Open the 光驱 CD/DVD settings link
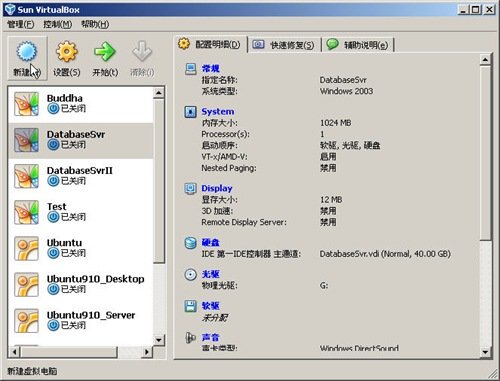The image size is (500, 381). (x=210, y=274)
